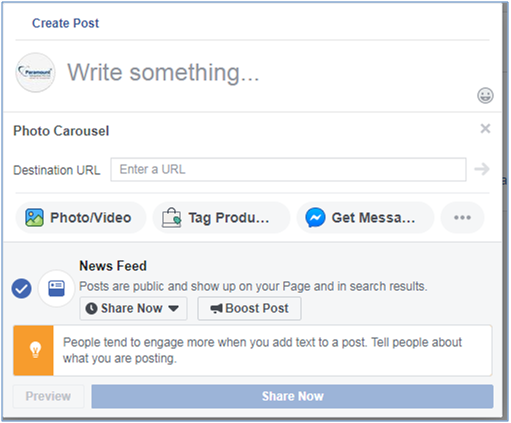Click the Photo Carousel heading
The image size is (511, 423).
point(61,131)
